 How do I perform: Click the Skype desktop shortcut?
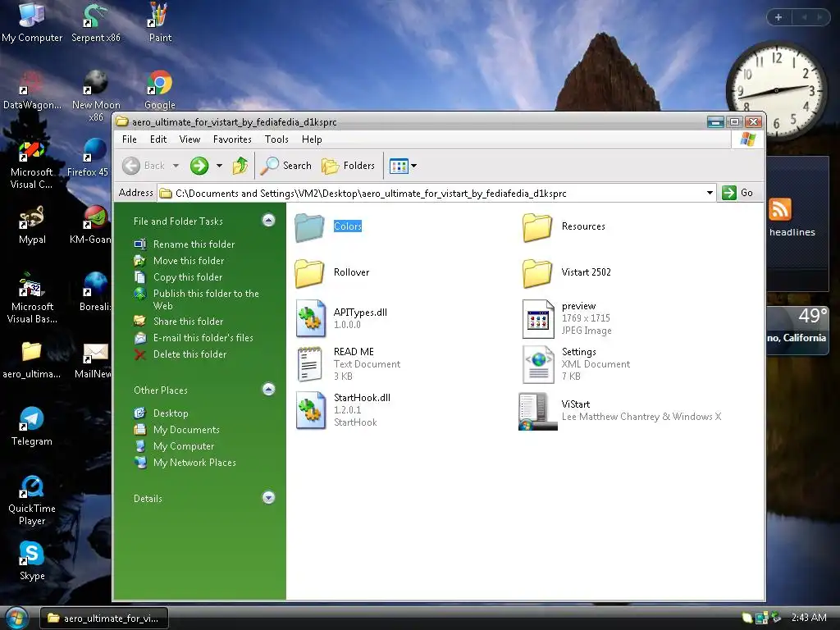(32, 561)
